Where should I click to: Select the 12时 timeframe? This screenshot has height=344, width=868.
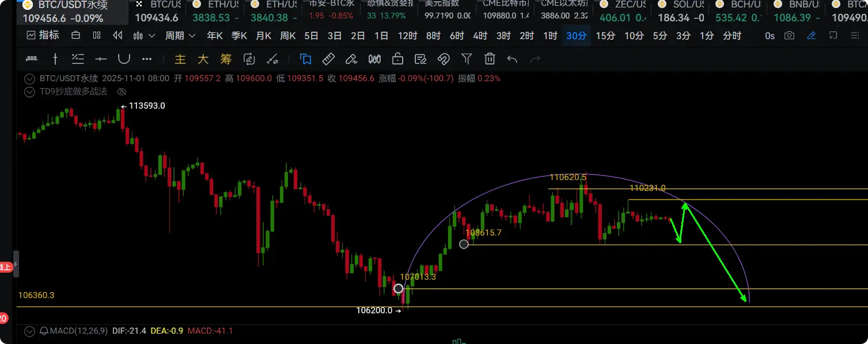click(x=407, y=36)
